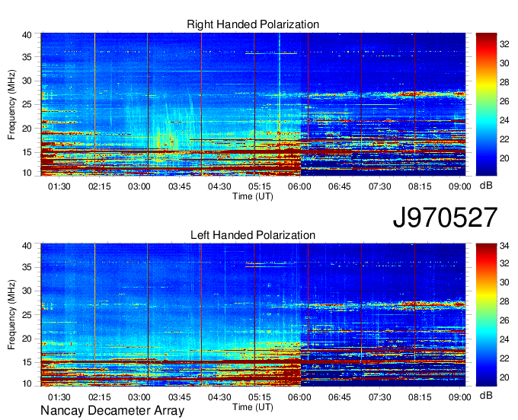Click the Time (UT) label below the Right Handed plot
The height and width of the screenshot is (420, 518).
[253, 196]
